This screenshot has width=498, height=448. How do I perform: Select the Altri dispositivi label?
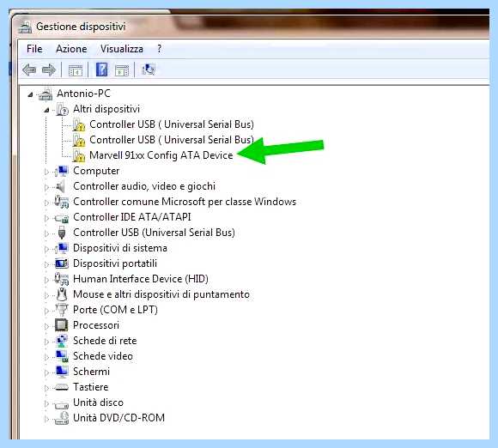(106, 109)
